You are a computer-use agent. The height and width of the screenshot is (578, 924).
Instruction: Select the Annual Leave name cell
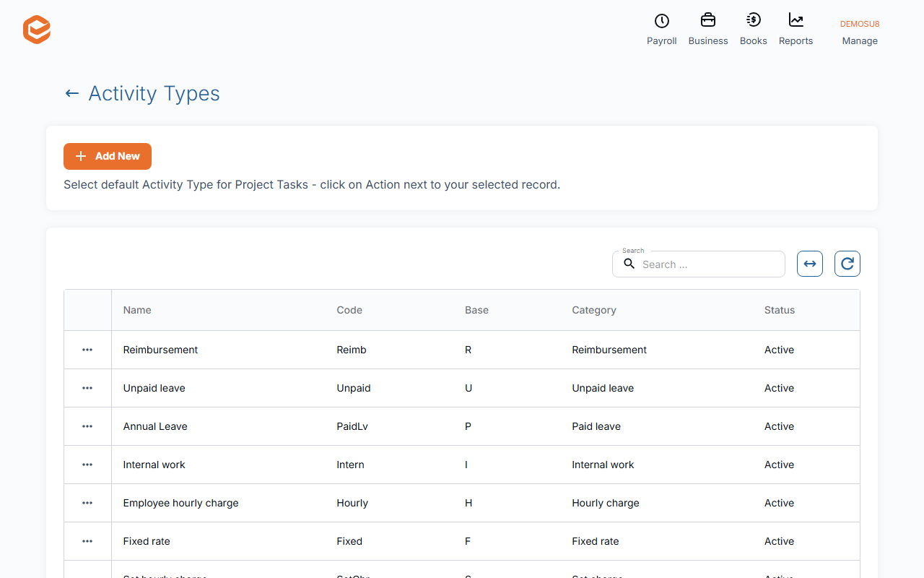tap(155, 426)
